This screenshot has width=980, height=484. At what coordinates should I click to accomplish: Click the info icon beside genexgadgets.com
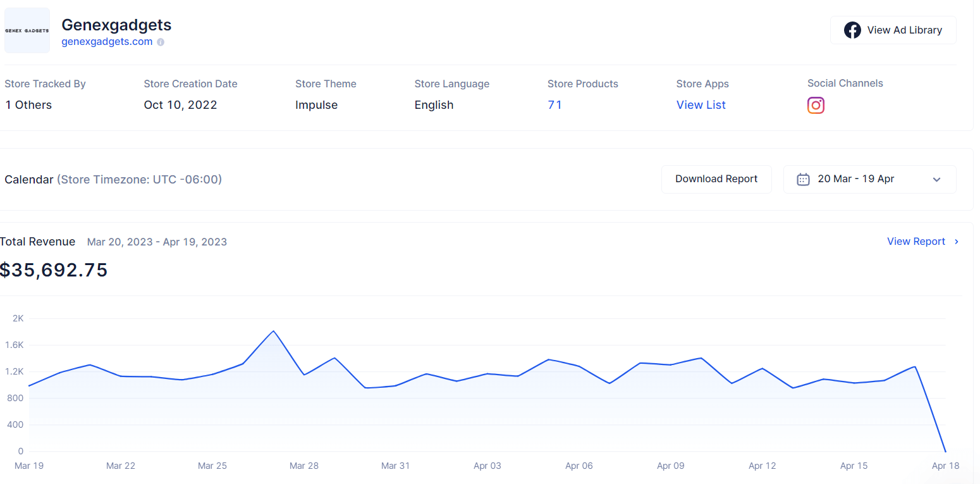tap(161, 42)
